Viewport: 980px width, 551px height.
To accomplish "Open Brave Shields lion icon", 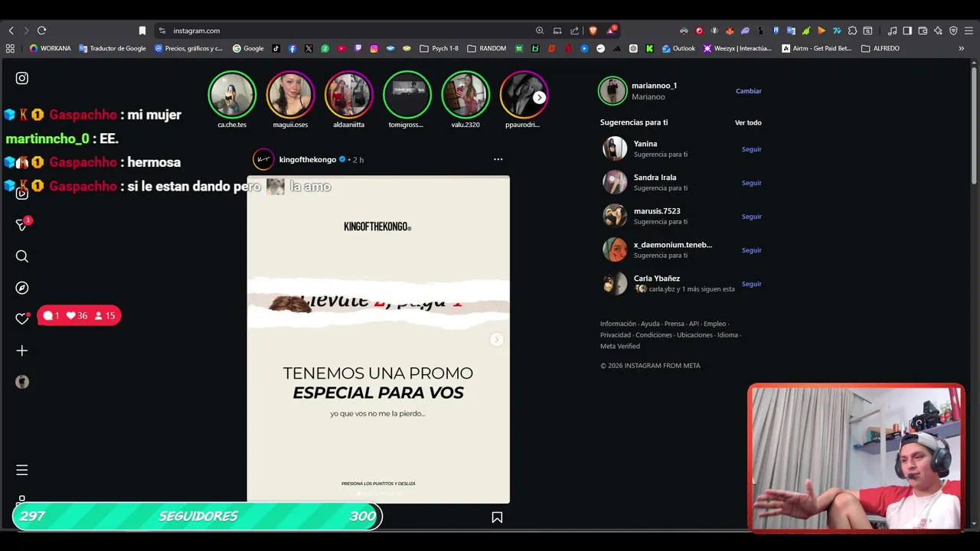I will [x=593, y=31].
